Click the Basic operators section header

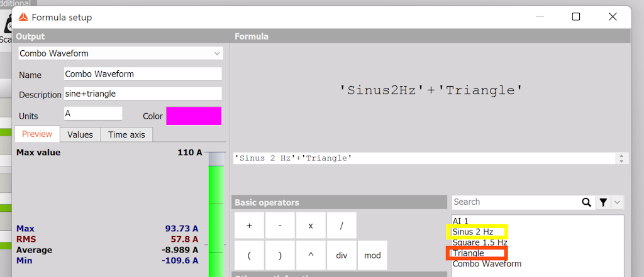click(x=339, y=202)
